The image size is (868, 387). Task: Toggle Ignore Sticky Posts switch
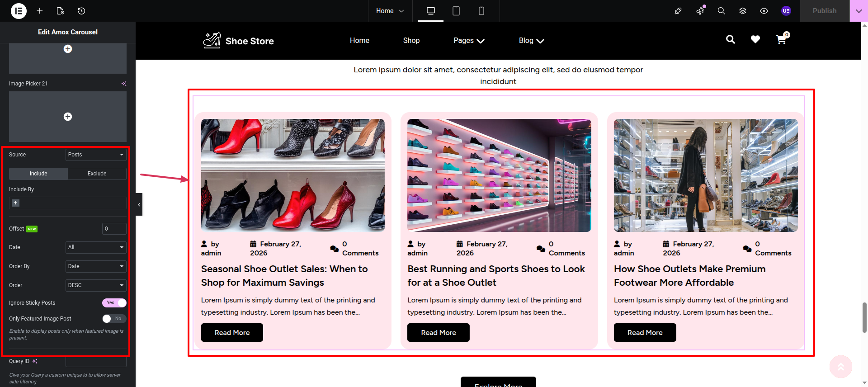click(114, 303)
